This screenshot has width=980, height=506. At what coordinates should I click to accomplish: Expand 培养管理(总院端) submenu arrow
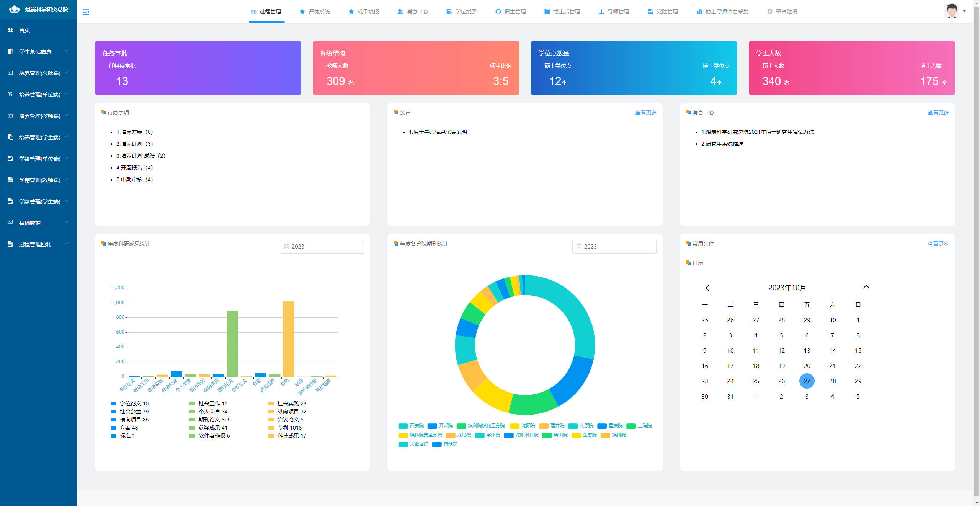pos(67,72)
